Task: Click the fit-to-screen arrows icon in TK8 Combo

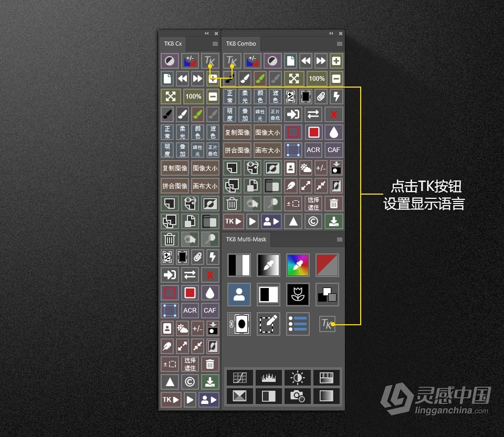Action: (294, 78)
